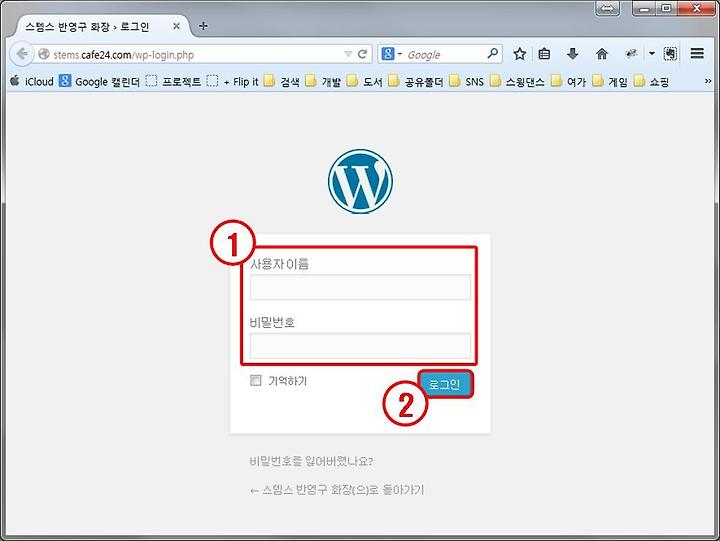Click the WordPress logo
This screenshot has width=720, height=541.
pos(360,181)
